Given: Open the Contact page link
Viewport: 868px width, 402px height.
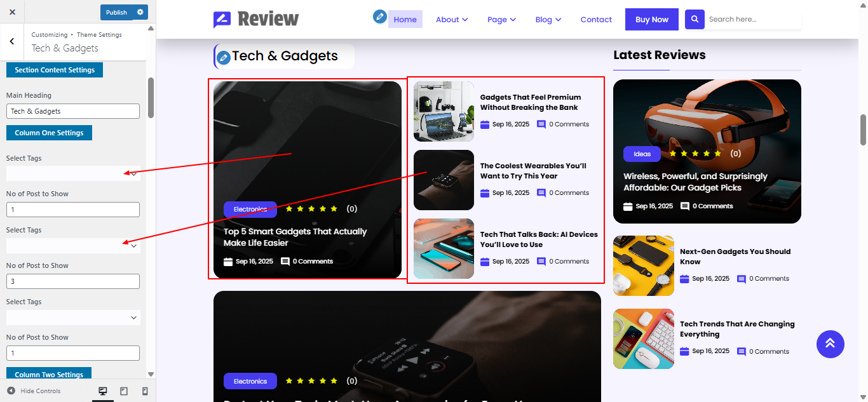Looking at the screenshot, I should (596, 20).
